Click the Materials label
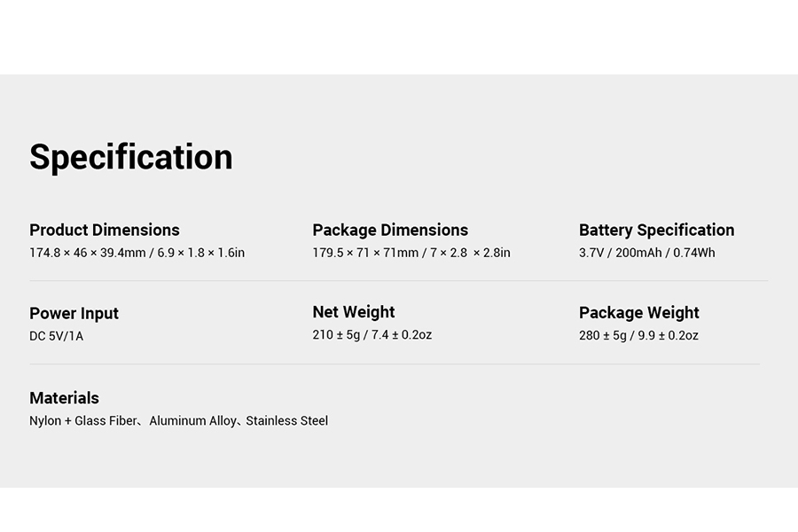Image resolution: width=798 pixels, height=532 pixels. [x=64, y=398]
